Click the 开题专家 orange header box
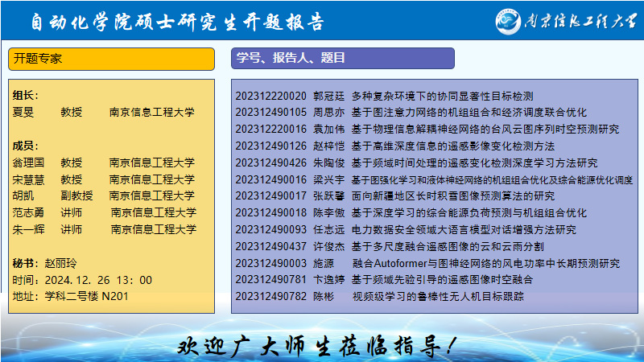This screenshot has width=644, height=362. pyautogui.click(x=112, y=59)
